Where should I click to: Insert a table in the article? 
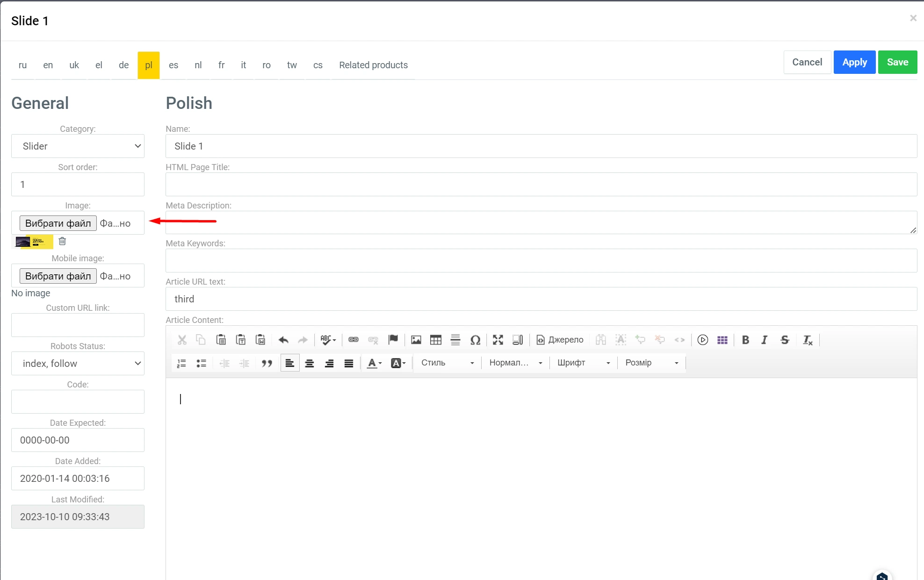435,340
